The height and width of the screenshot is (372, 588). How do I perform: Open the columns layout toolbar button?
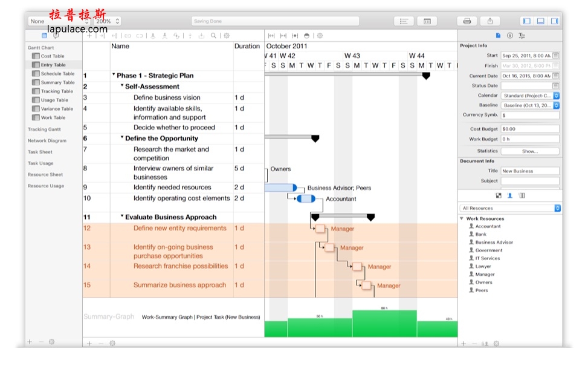point(427,21)
